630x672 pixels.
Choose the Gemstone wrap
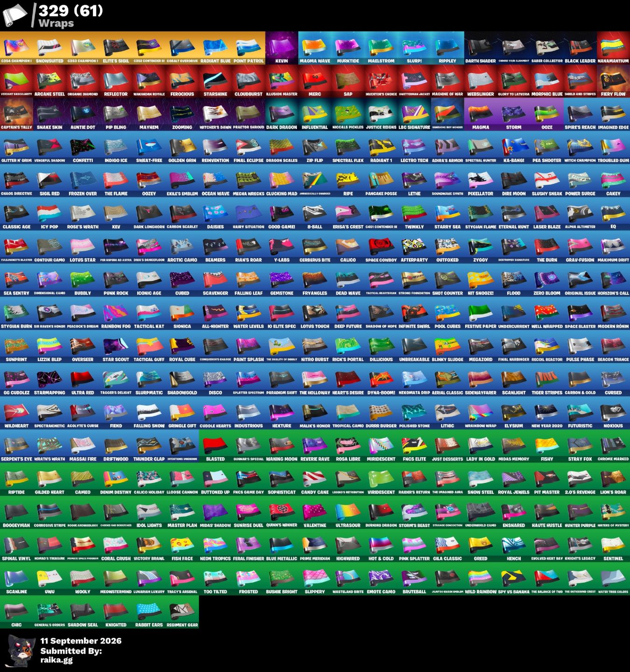pyautogui.click(x=281, y=280)
